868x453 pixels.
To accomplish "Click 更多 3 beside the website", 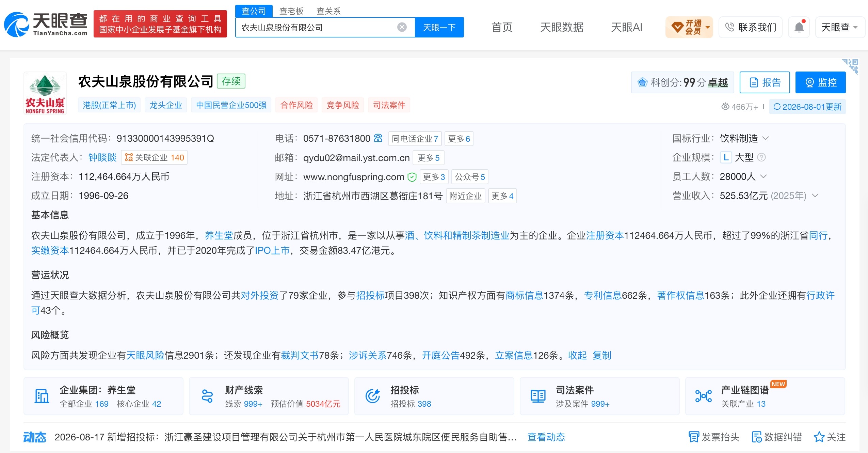I will (434, 177).
